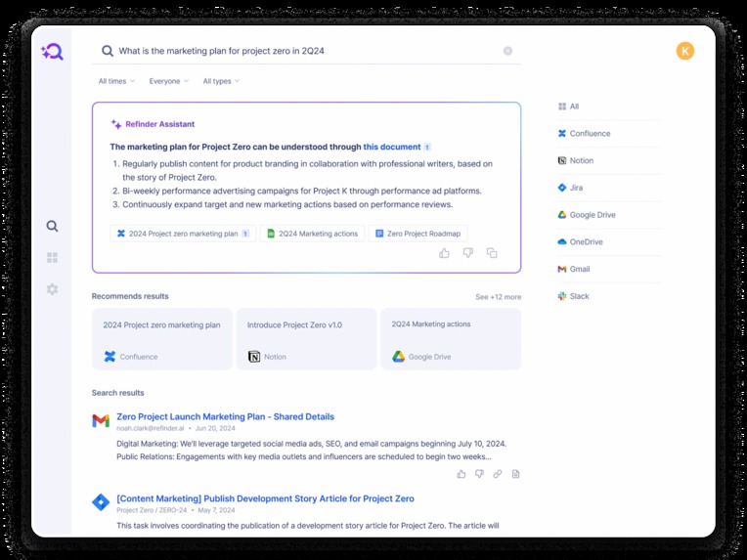Click See +12 more recommended results
Screen dimensions: 747x560
(x=498, y=297)
